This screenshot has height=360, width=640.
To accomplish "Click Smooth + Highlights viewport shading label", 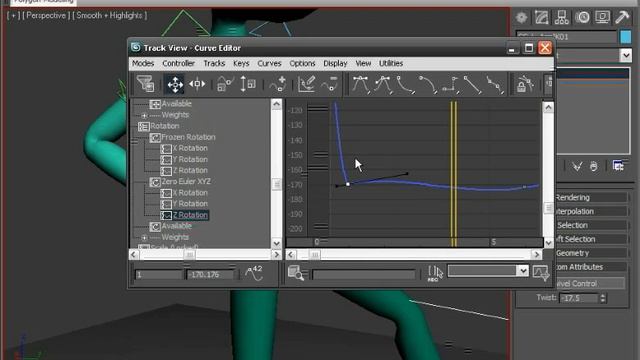I will coord(109,16).
